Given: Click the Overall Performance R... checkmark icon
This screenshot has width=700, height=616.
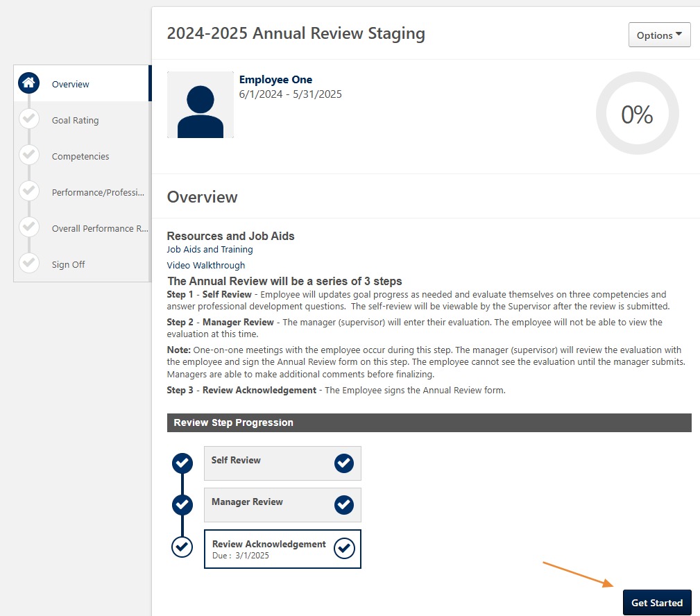Looking at the screenshot, I should tap(29, 228).
